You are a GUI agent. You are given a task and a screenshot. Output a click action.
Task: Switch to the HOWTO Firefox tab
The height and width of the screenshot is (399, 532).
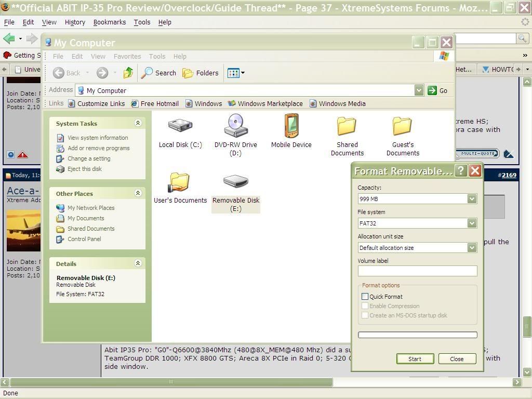coord(498,69)
